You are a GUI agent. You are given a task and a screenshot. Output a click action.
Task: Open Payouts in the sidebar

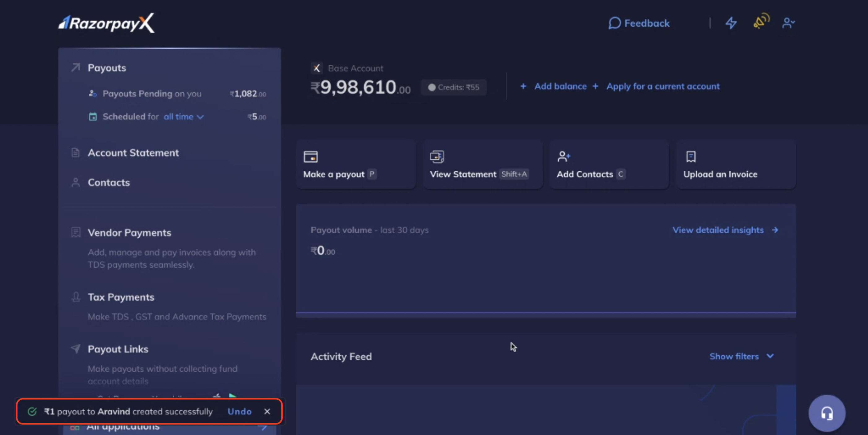[107, 68]
